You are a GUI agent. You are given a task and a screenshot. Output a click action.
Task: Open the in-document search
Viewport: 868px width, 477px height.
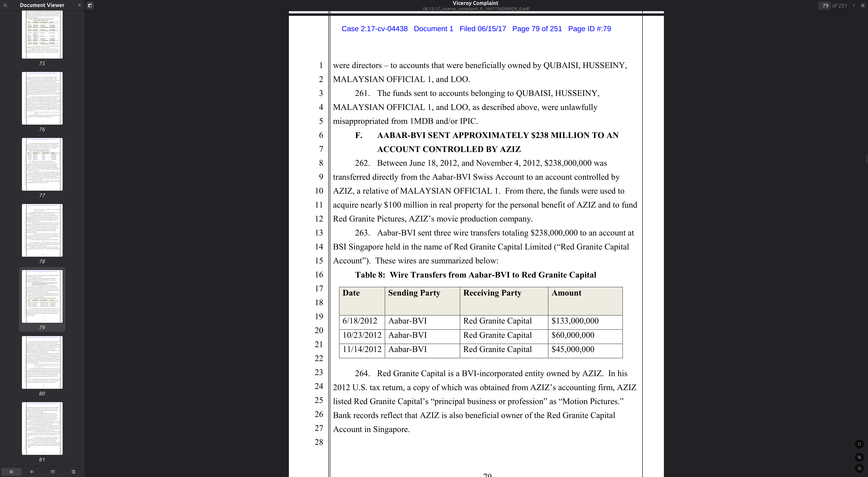[5, 5]
